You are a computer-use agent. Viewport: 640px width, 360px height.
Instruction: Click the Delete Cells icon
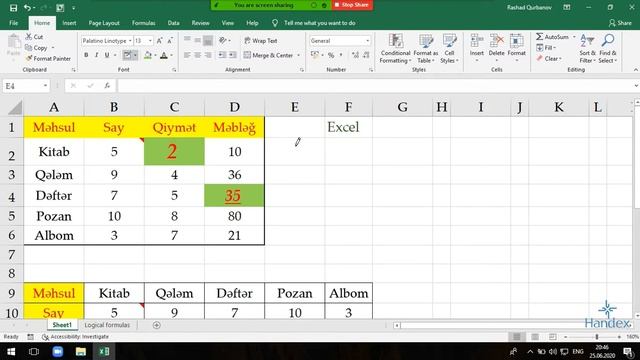[496, 41]
